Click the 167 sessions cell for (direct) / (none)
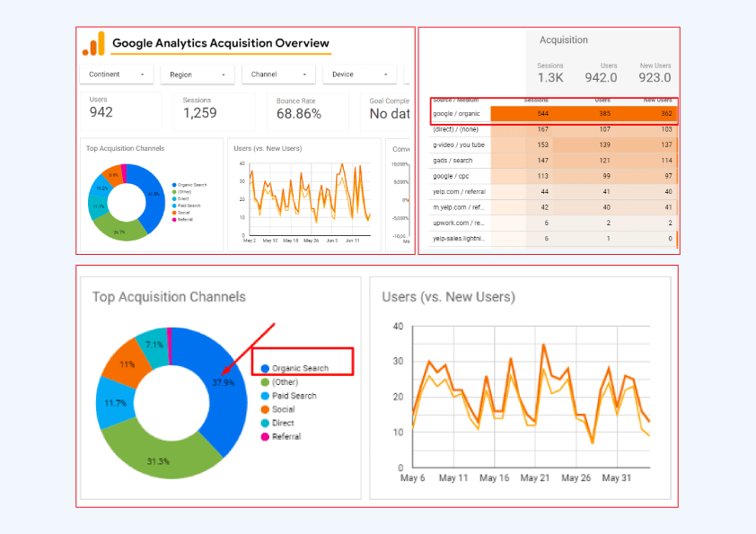Screen dimensions: 756x534 pyautogui.click(x=543, y=129)
